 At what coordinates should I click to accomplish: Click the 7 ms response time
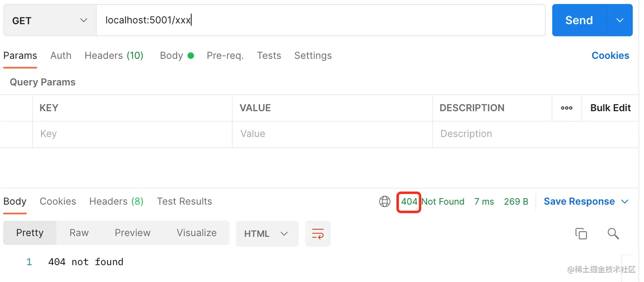pyautogui.click(x=484, y=201)
